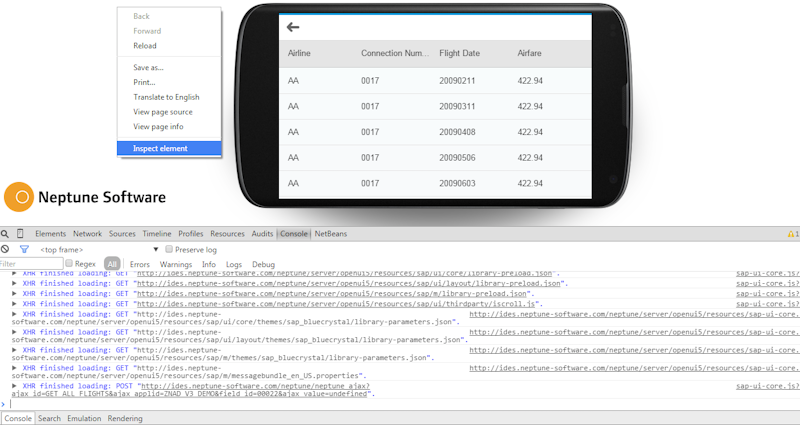Click the Airline column header
Image resolution: width=800 pixels, height=425 pixels.
[x=299, y=53]
